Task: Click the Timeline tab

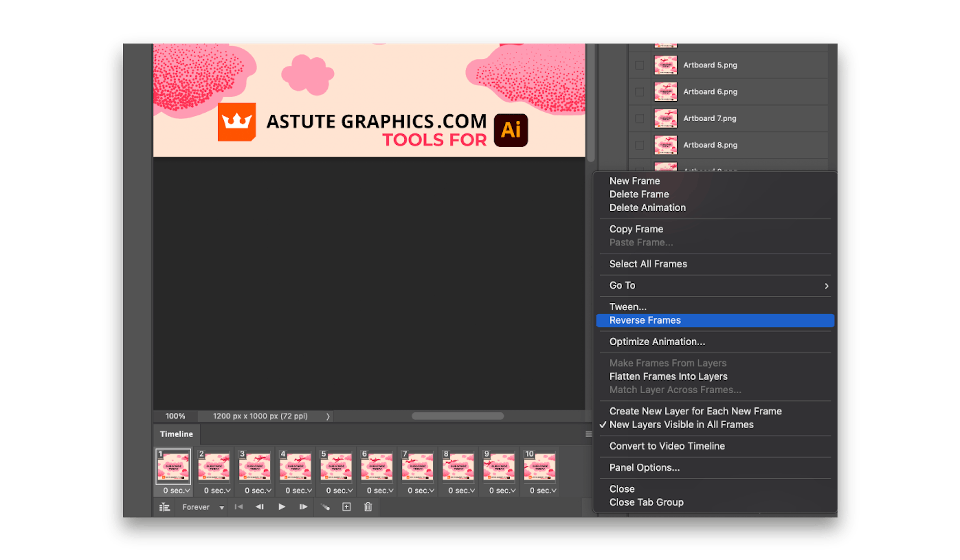Action: click(176, 434)
